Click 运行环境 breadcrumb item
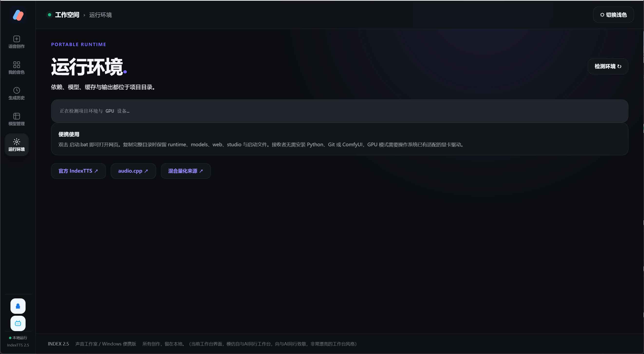The width and height of the screenshot is (644, 354). coord(101,15)
